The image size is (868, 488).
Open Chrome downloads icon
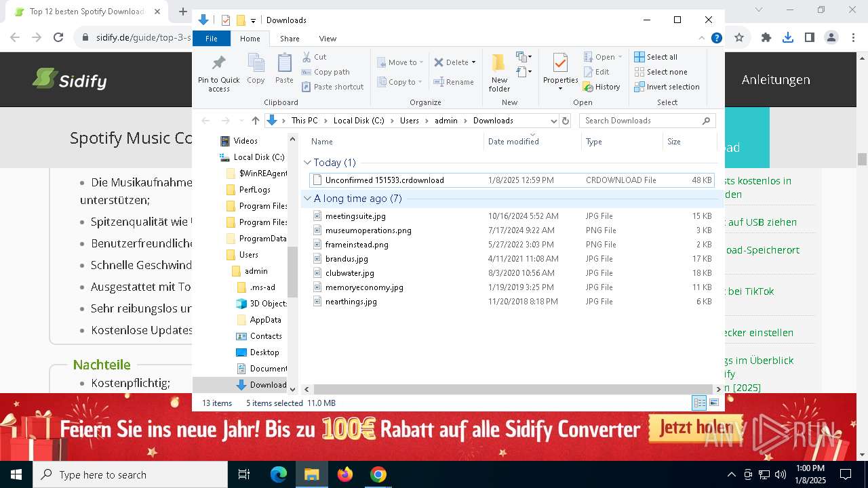pyautogui.click(x=788, y=38)
